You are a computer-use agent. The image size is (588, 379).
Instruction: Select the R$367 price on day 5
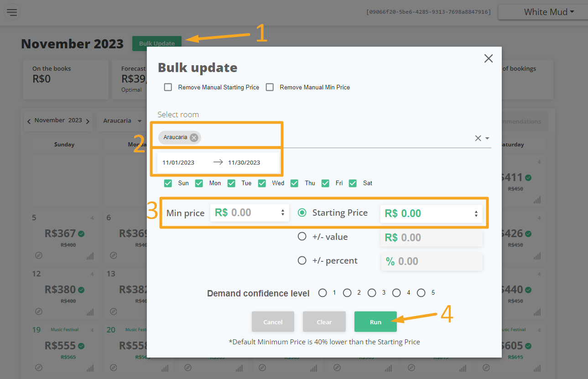pyautogui.click(x=60, y=234)
